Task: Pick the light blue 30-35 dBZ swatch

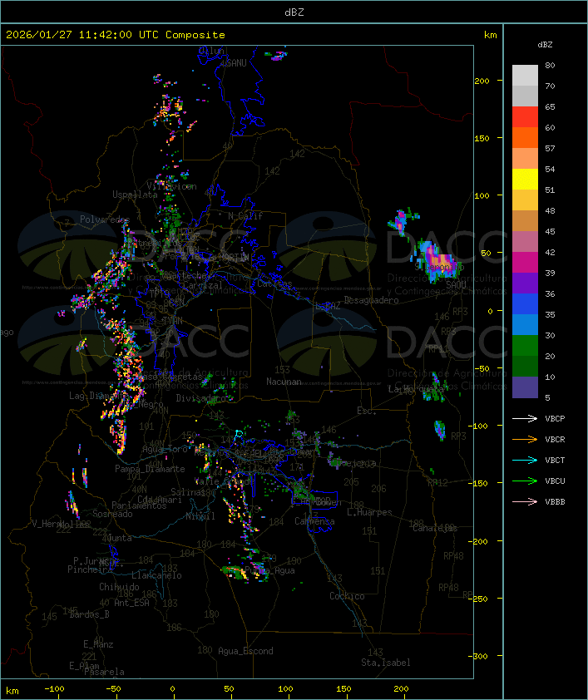Action: click(x=525, y=324)
